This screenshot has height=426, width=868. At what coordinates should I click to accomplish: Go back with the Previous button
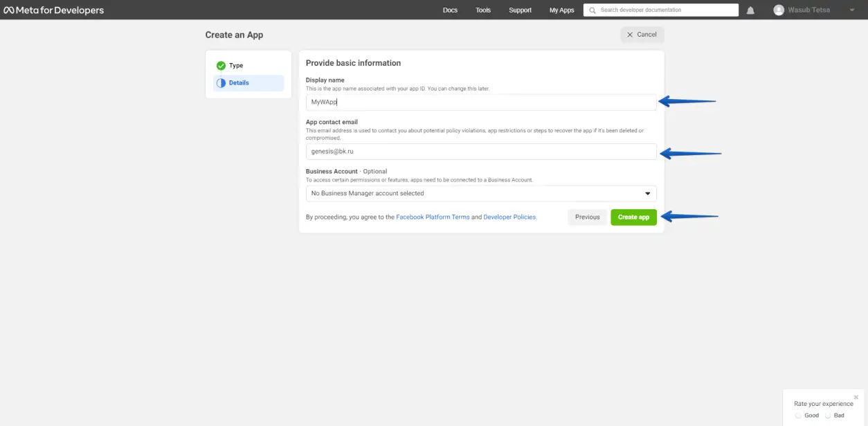tap(587, 218)
